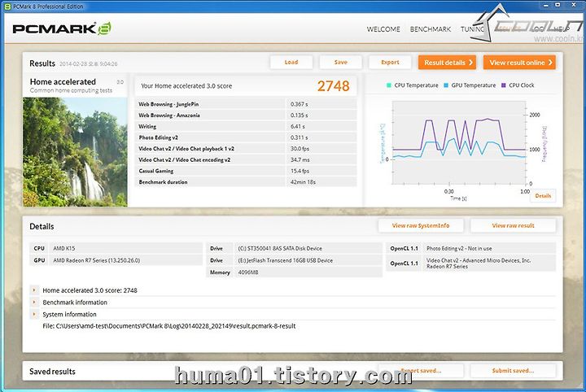
Task: Select Web Browsing - Amazonia row
Action: [x=246, y=115]
